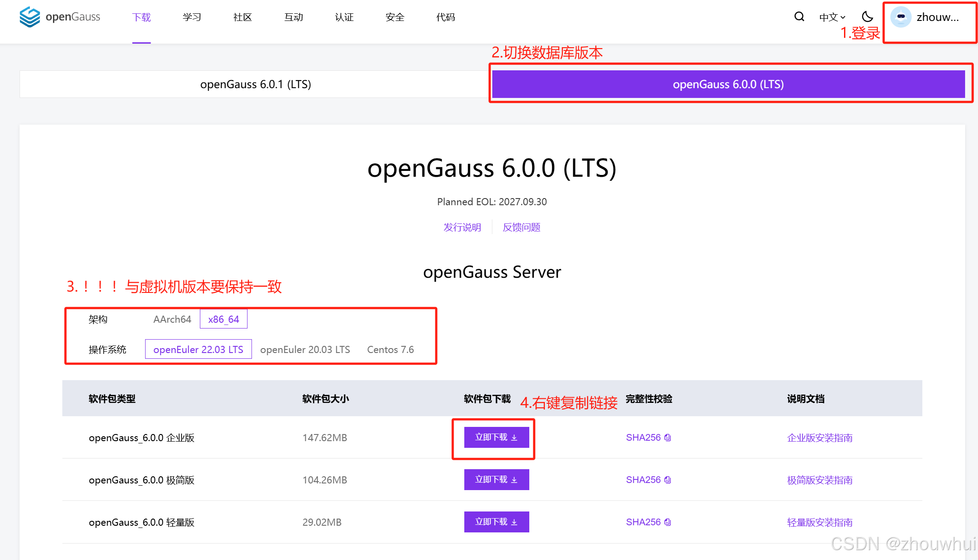Open 企业版安装指南 document
Viewport: 978px width, 560px height.
tap(820, 438)
